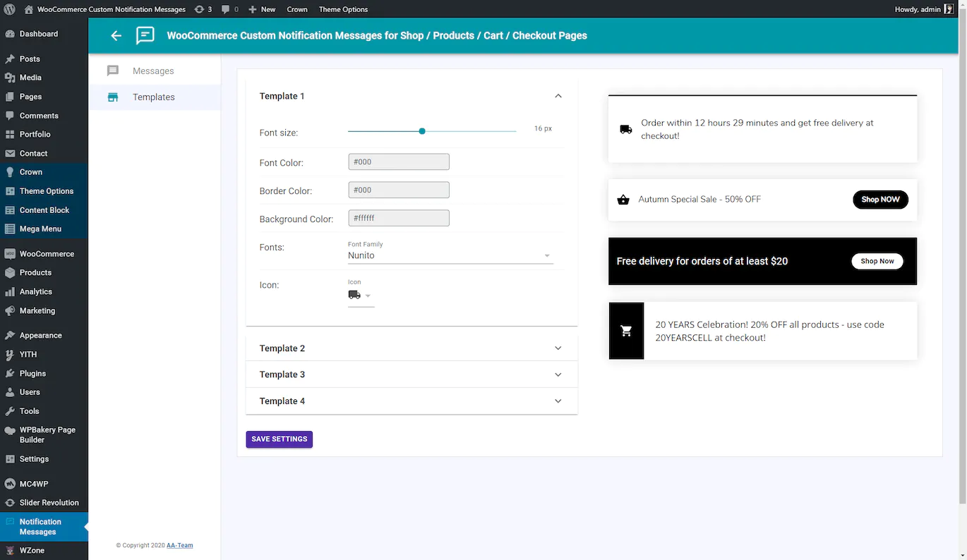Click the Font Color #000 field
Viewport: 967px width, 560px height.
point(399,162)
